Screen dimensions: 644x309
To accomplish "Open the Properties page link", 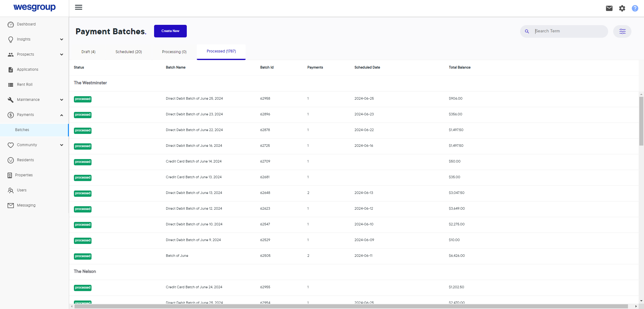I will pos(24,175).
